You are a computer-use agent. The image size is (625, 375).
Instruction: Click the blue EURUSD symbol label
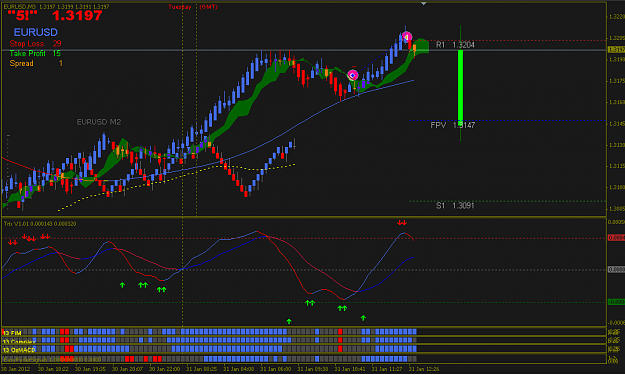[x=35, y=32]
